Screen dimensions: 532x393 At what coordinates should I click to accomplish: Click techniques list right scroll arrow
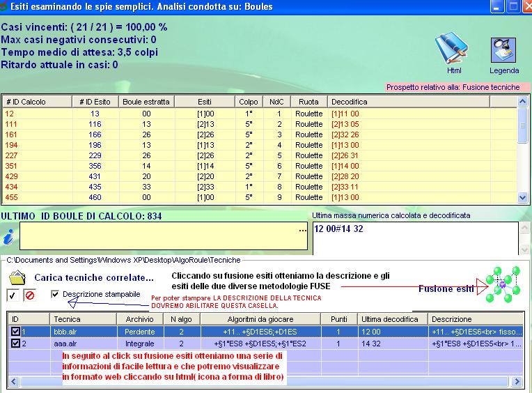tap(517, 381)
